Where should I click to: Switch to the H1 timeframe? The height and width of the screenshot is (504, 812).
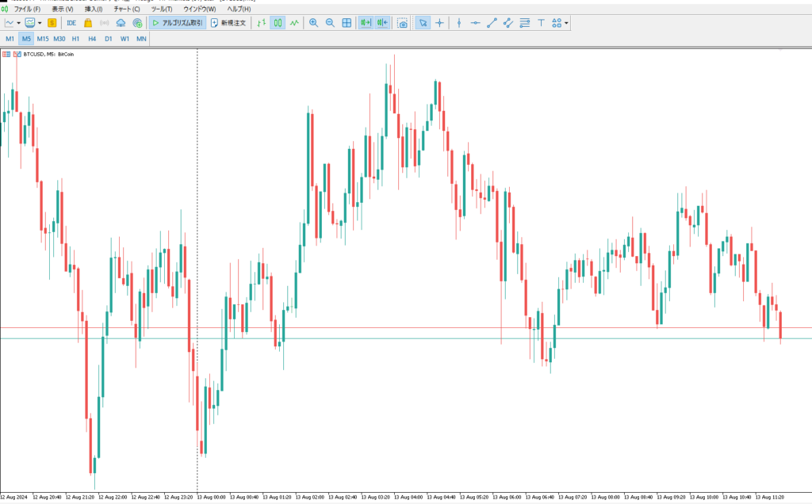tap(75, 38)
